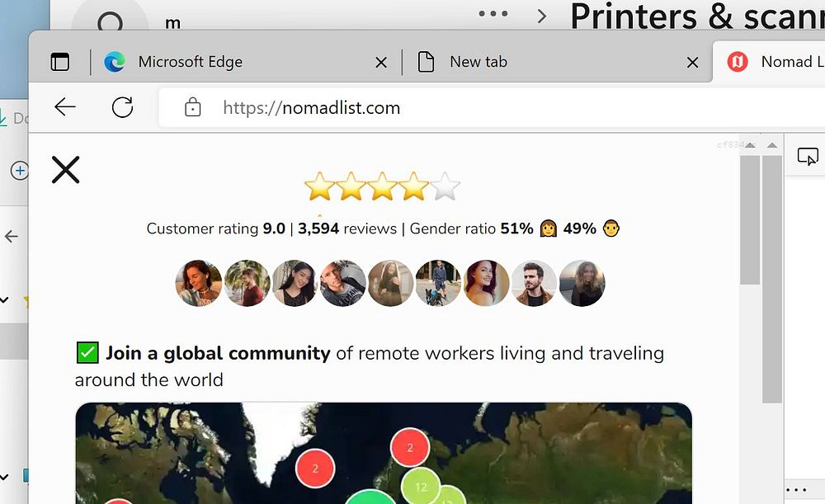Click the nomadlist.com address bar
The image size is (825, 504).
click(492, 107)
